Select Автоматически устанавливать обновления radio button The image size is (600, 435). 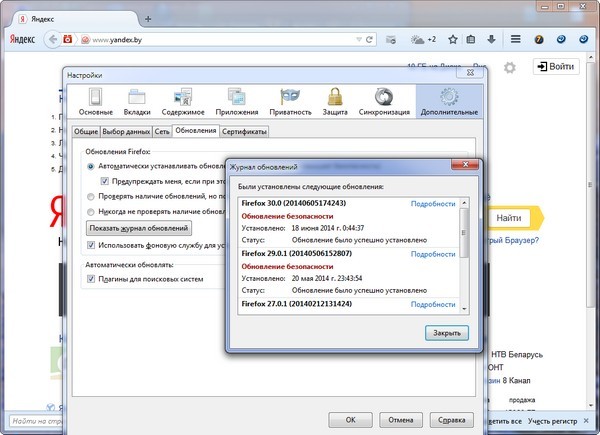[x=90, y=166]
